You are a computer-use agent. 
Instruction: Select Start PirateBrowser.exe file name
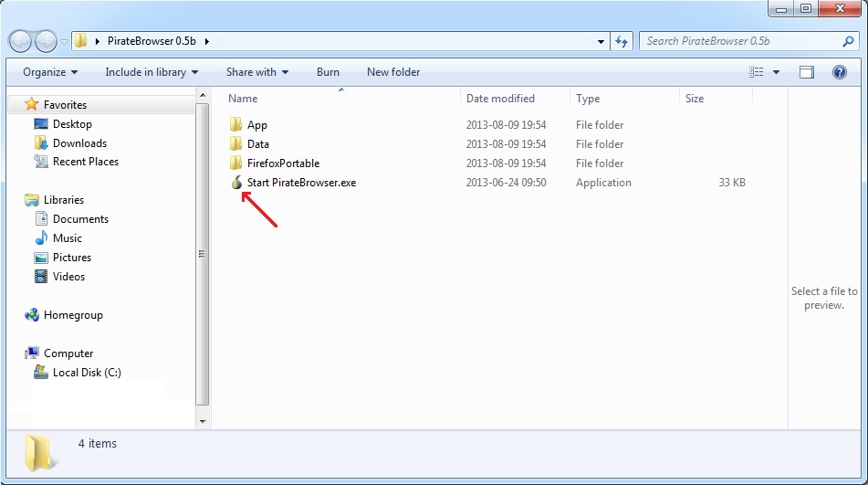(302, 183)
